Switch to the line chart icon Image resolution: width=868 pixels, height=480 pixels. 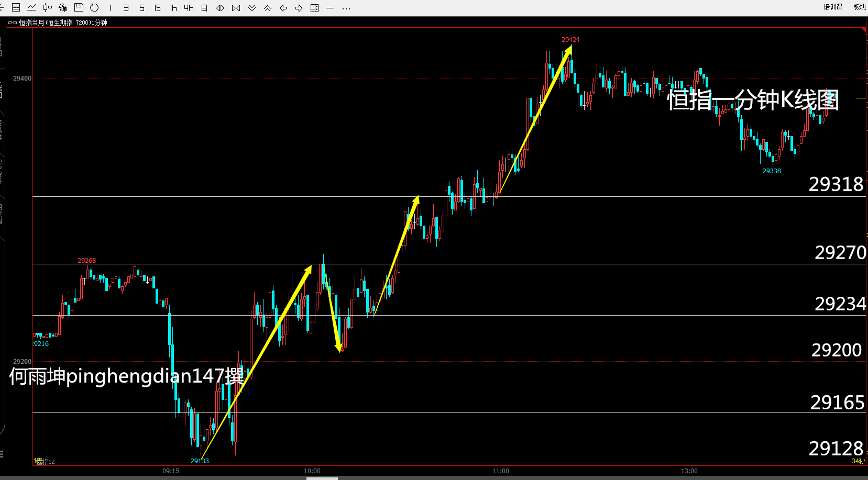coord(32,8)
